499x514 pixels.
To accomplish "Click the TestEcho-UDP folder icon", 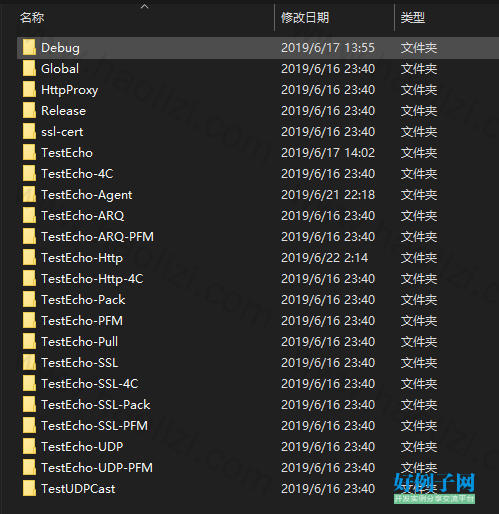I will click(x=29, y=447).
